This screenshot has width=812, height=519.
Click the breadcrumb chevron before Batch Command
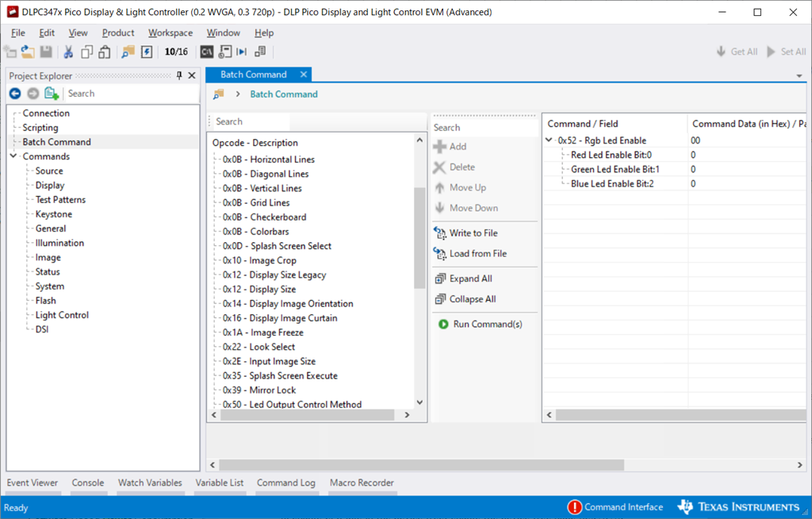238,94
